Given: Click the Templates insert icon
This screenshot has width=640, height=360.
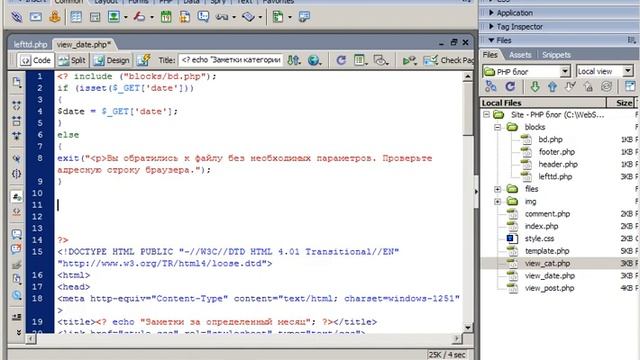Looking at the screenshot, I should (x=278, y=17).
